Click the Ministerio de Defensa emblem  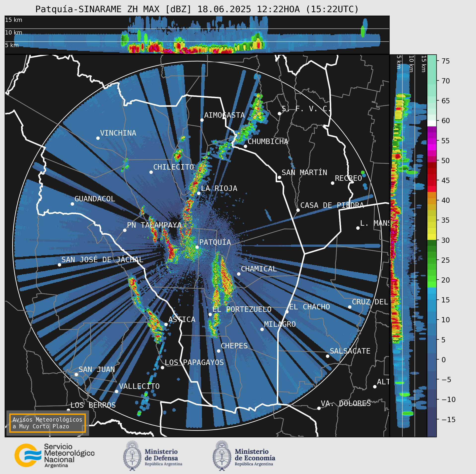[132, 456]
